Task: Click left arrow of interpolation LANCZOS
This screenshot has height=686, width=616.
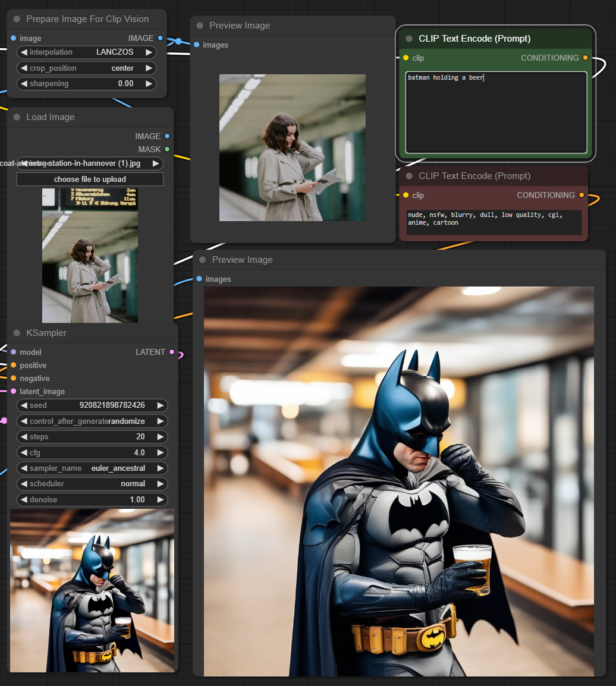Action: pyautogui.click(x=24, y=52)
